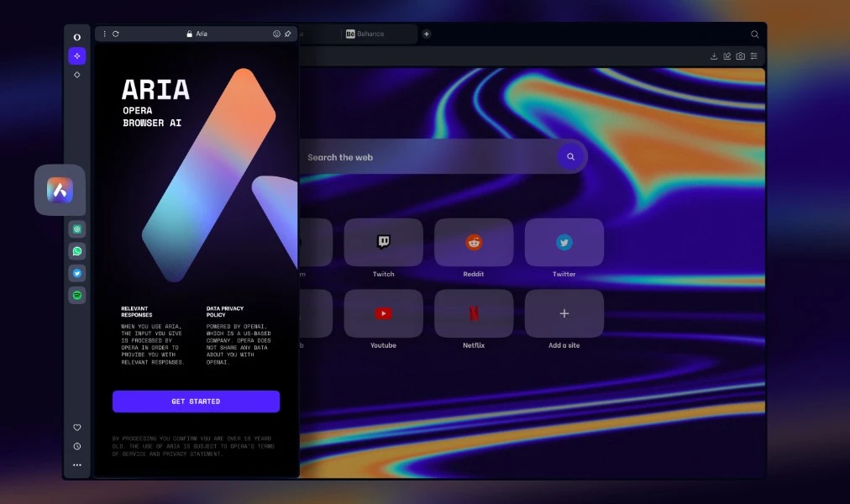Open a new tab with the plus
850x504 pixels.
click(426, 34)
